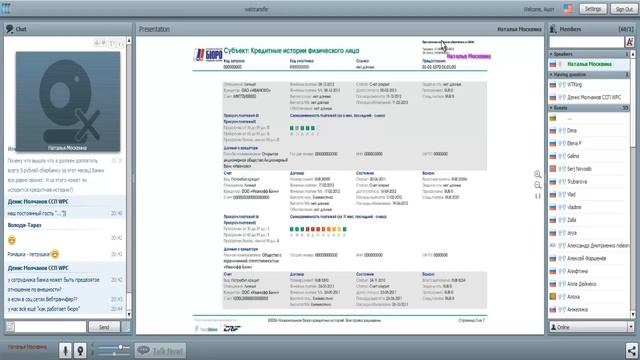Viewport: 640px width, 360px height.
Task: Select guest zoya
Action: tap(589, 233)
